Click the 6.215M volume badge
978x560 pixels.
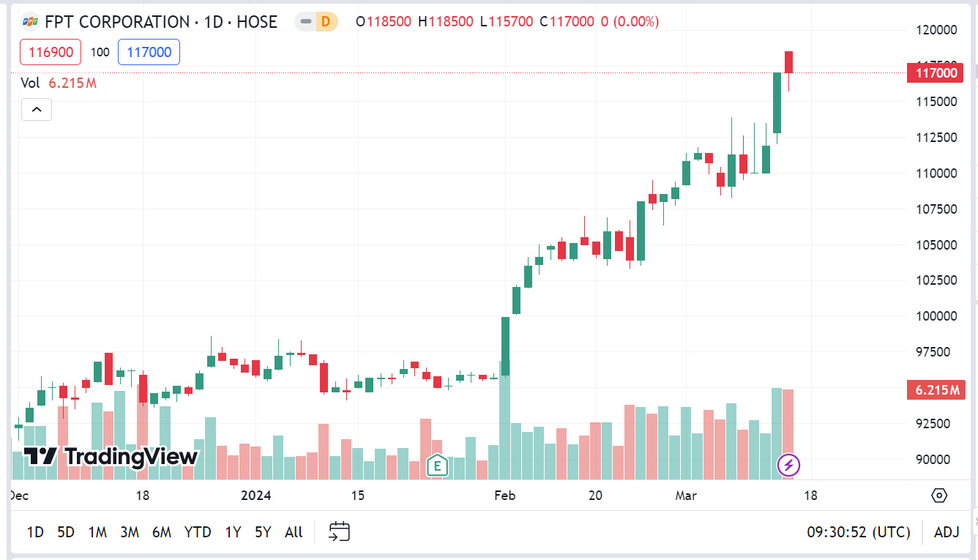(935, 390)
